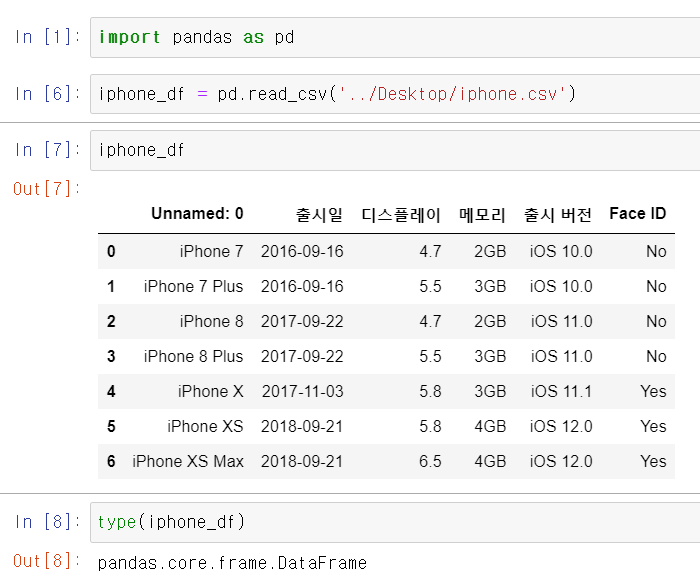Click the 'Yes' Face ID cell for iPhone X
Viewport: 700px width, 580px height.
(653, 392)
